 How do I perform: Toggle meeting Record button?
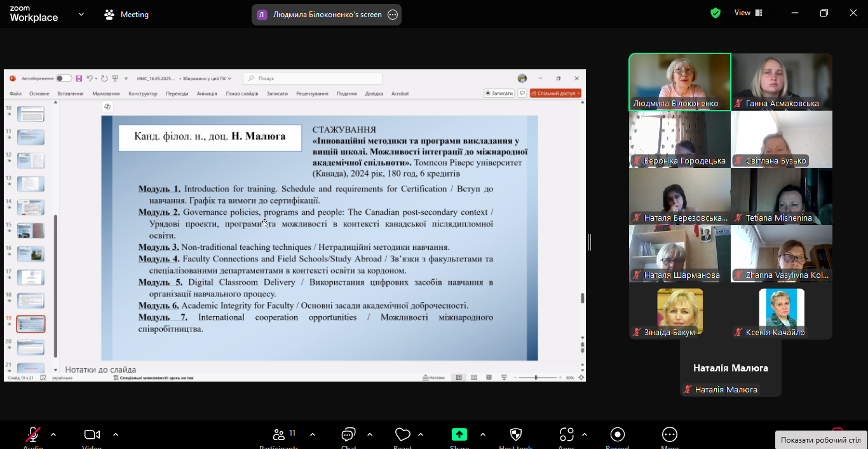(x=617, y=435)
